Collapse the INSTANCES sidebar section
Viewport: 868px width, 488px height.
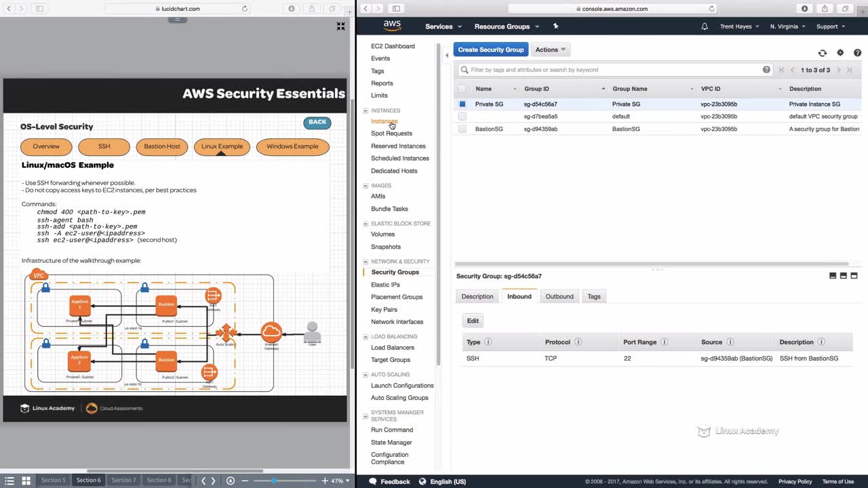point(366,110)
